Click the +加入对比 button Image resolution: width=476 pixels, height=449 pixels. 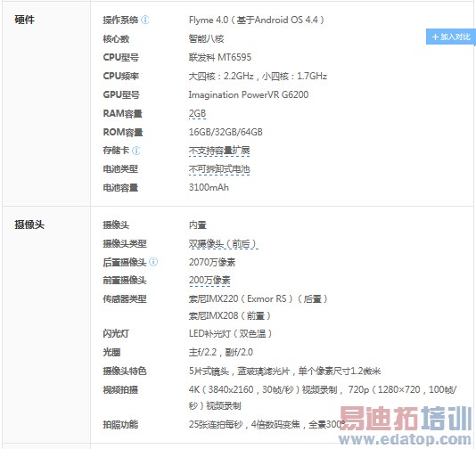[x=450, y=37]
